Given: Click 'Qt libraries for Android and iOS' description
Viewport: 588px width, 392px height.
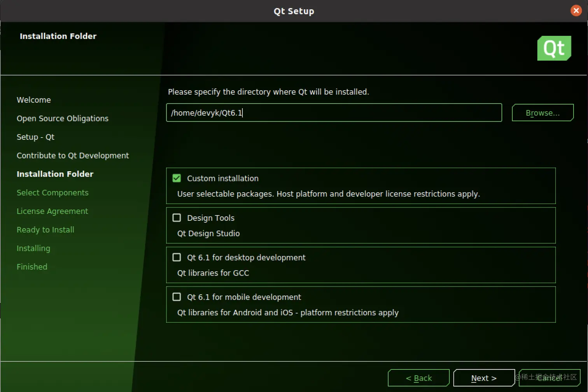Looking at the screenshot, I should coord(288,313).
